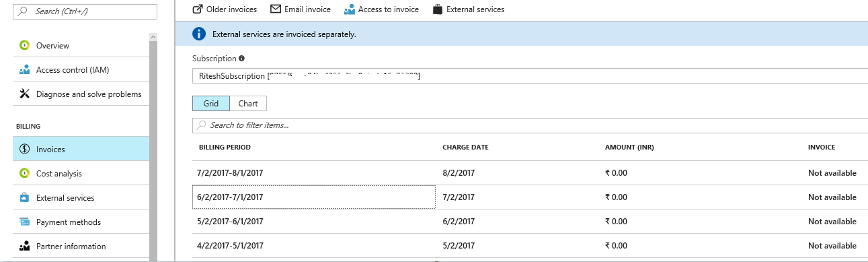This screenshot has width=868, height=262.
Task: Select the Grid view toggle
Action: click(211, 104)
